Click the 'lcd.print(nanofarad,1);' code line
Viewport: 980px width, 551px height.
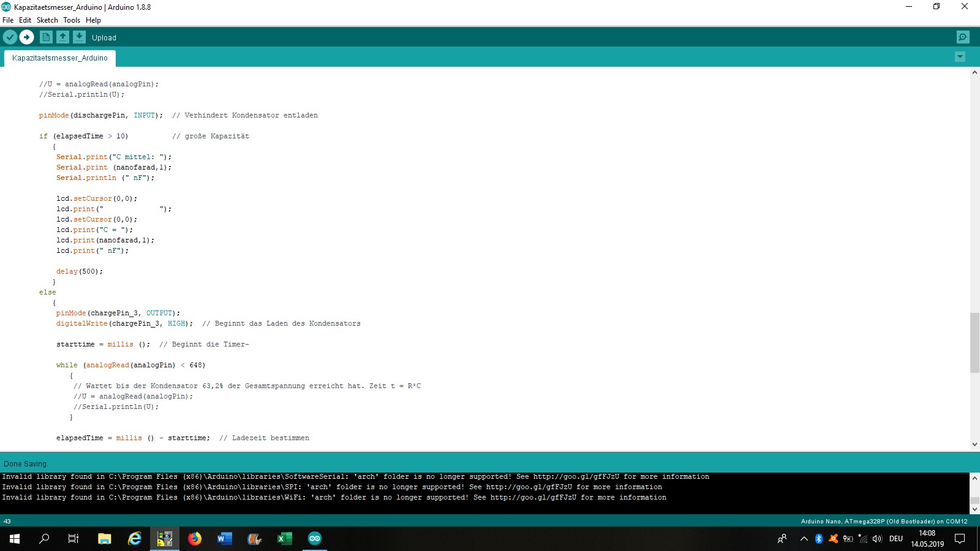105,240
